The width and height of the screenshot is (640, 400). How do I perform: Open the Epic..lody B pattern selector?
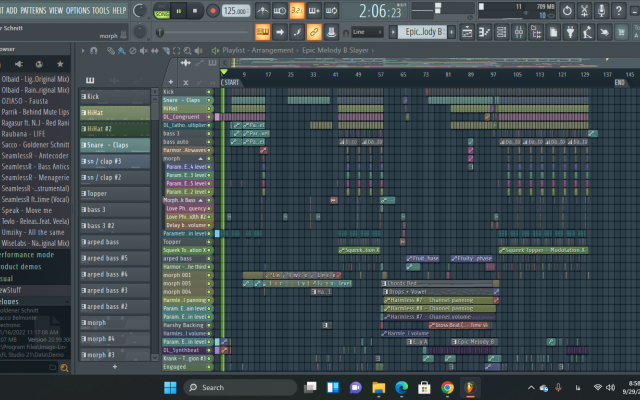click(423, 32)
